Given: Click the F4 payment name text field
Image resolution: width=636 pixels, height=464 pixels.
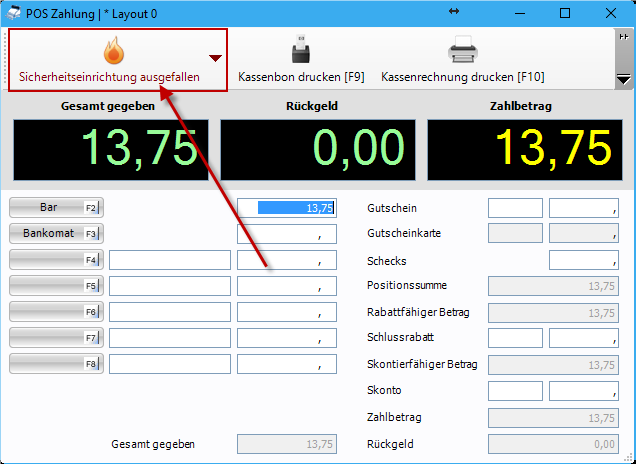Looking at the screenshot, I should coord(170,260).
